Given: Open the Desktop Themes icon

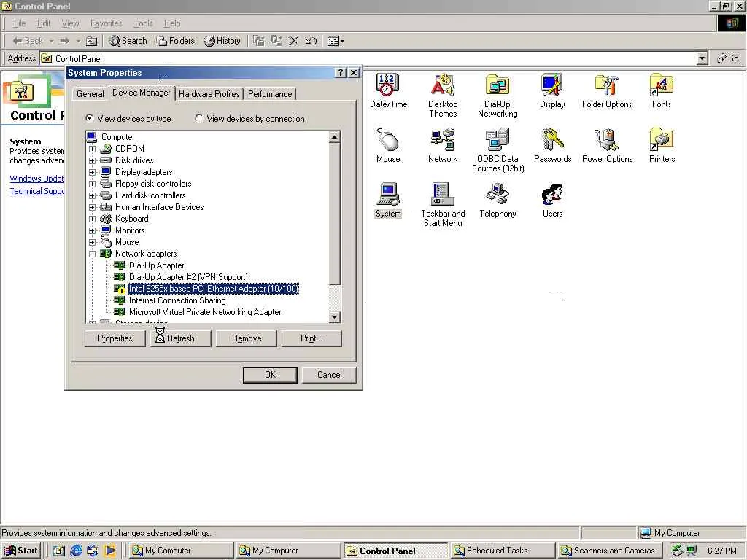Looking at the screenshot, I should (443, 96).
